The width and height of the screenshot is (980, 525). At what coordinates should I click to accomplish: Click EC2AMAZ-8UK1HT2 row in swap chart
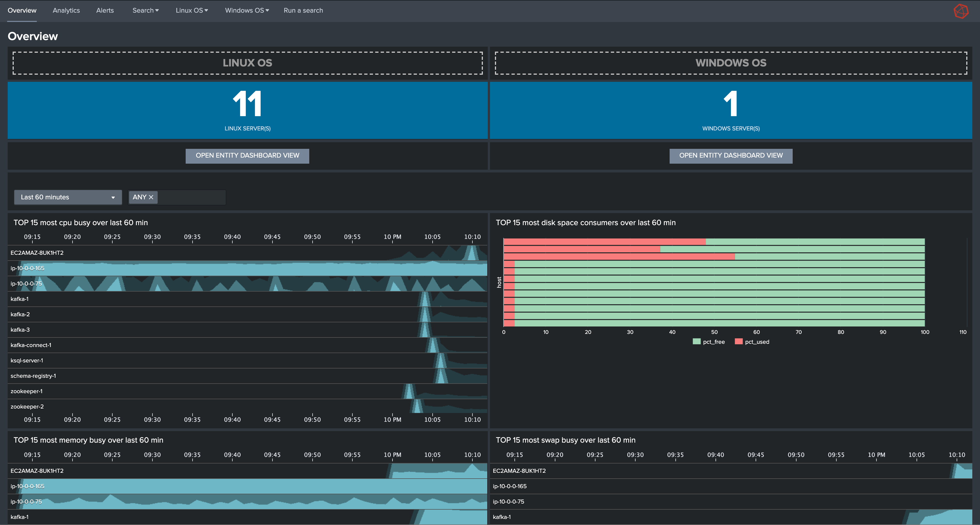[519, 471]
